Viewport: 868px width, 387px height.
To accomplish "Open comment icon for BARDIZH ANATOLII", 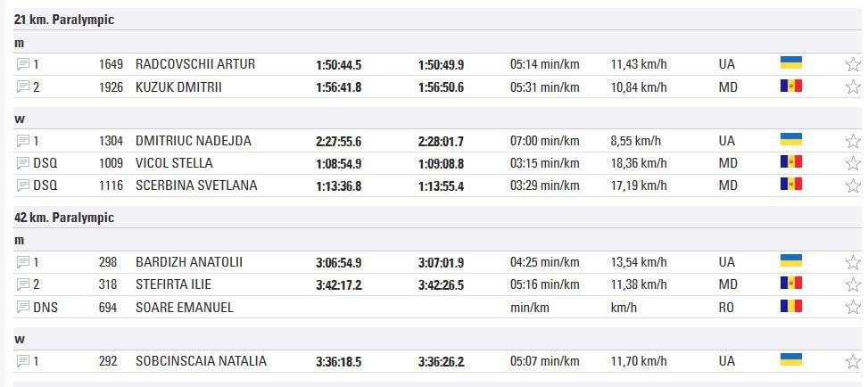I will point(23,262).
